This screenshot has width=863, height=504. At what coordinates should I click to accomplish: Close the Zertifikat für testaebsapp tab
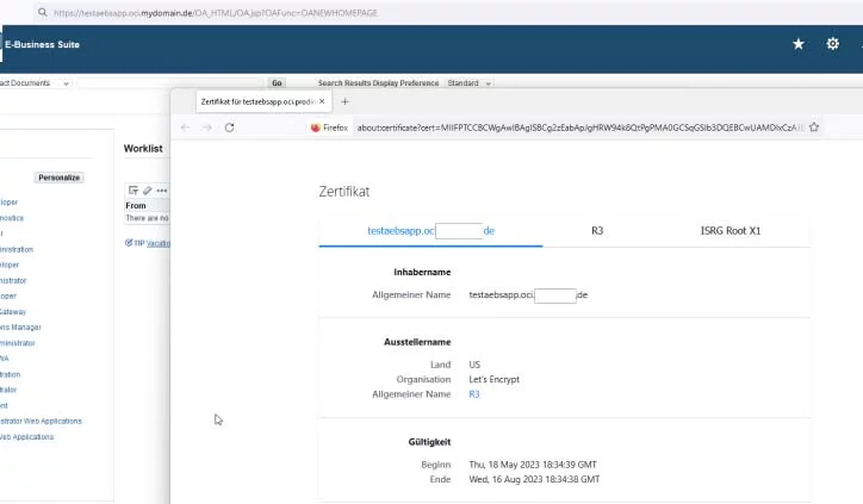[x=322, y=101]
